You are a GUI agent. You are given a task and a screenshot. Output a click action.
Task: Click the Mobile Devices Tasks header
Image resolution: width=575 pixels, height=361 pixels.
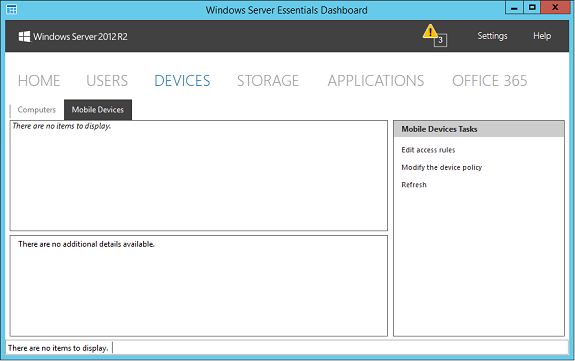click(479, 129)
